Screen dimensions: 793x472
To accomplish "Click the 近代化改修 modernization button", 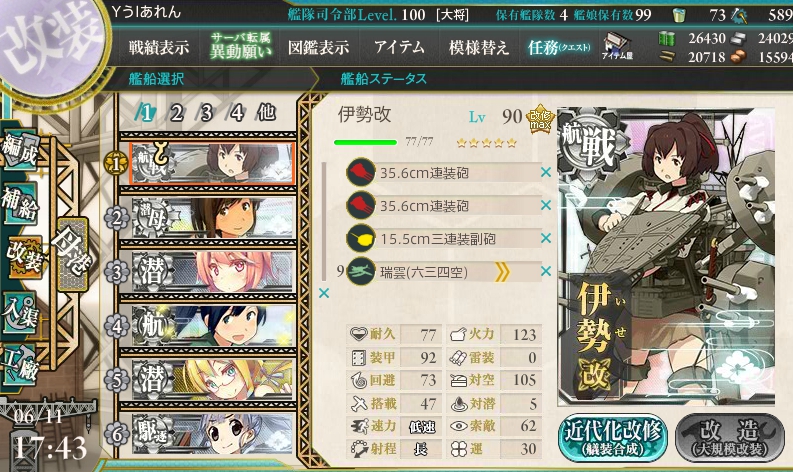I will 612,437.
